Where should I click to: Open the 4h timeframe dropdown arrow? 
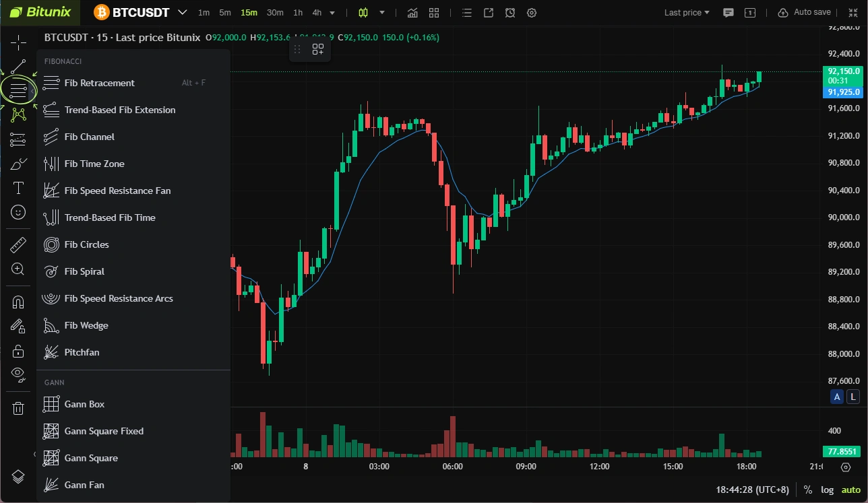pyautogui.click(x=332, y=13)
